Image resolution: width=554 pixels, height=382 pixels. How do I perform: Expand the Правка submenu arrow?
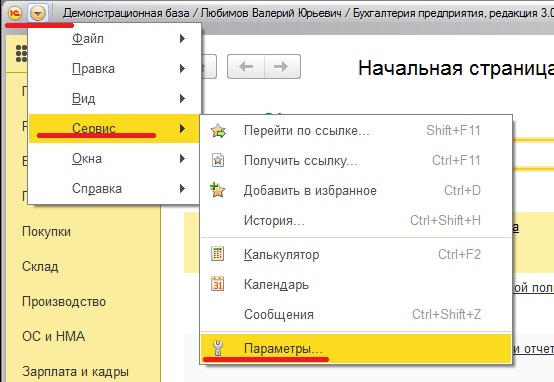pos(182,68)
